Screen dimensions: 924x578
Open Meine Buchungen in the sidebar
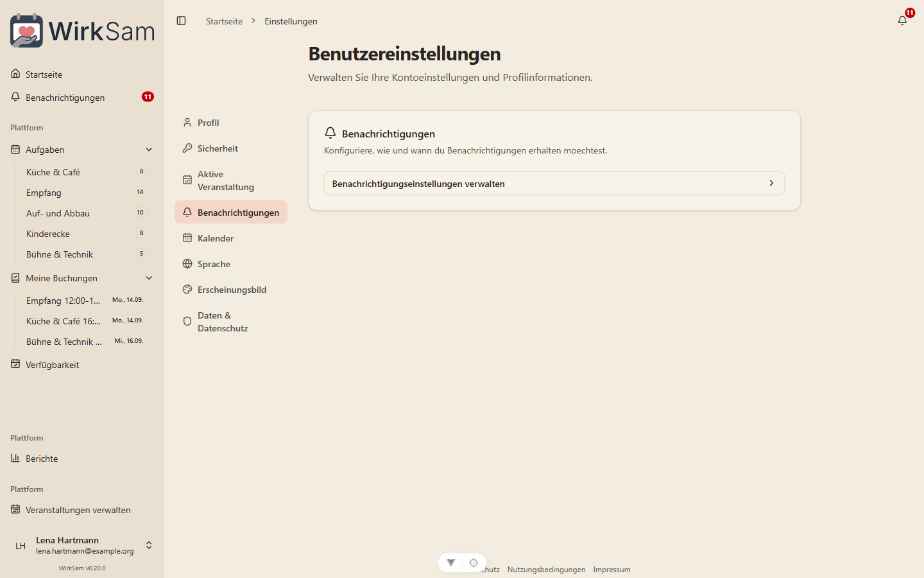coord(71,278)
